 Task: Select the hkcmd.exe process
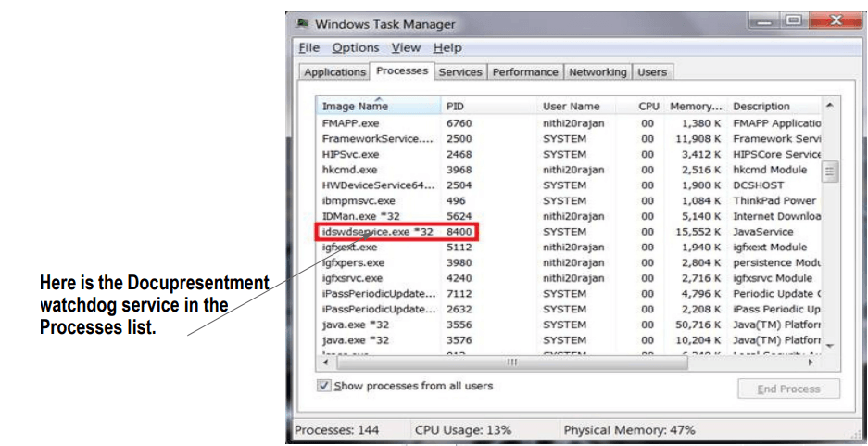[x=569, y=170]
